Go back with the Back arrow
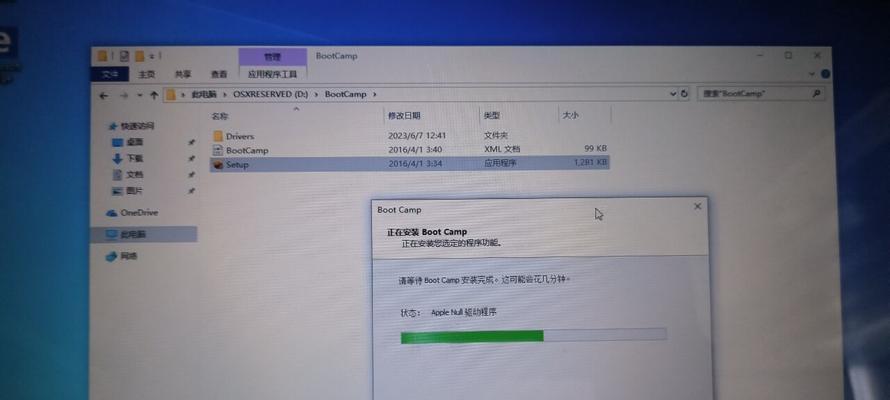 (x=103, y=96)
